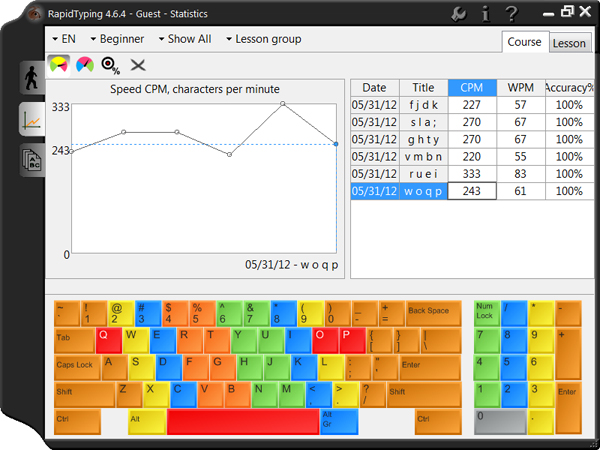Click the Date column header
This screenshot has width=600, height=450.
click(x=374, y=88)
